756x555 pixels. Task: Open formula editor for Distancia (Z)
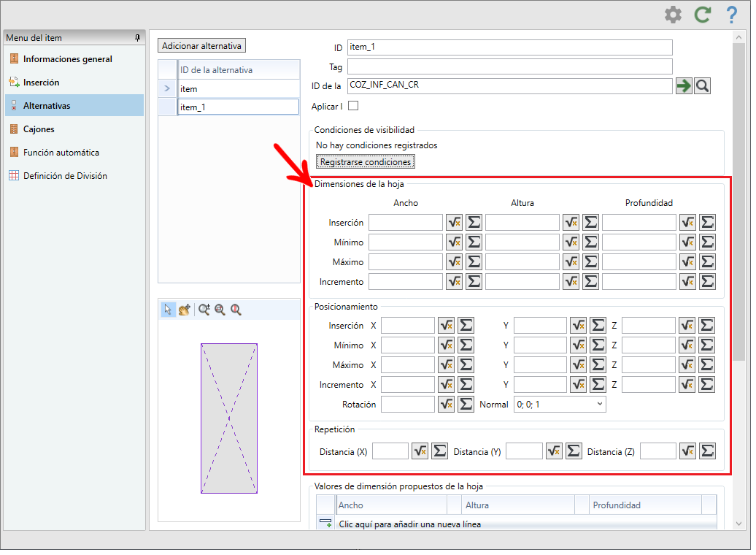pyautogui.click(x=688, y=451)
